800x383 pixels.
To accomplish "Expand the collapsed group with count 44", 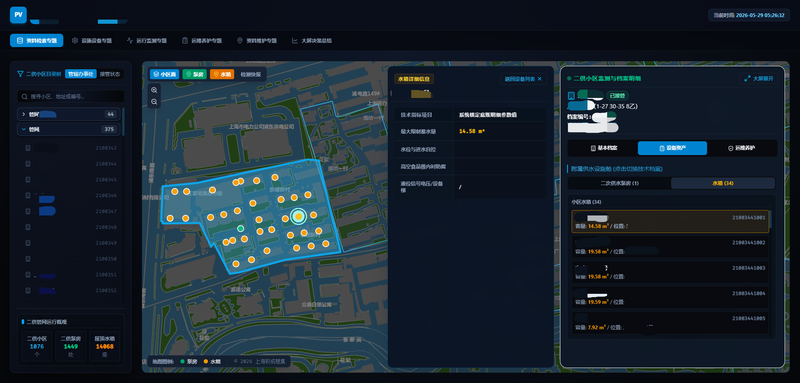I will pos(69,114).
